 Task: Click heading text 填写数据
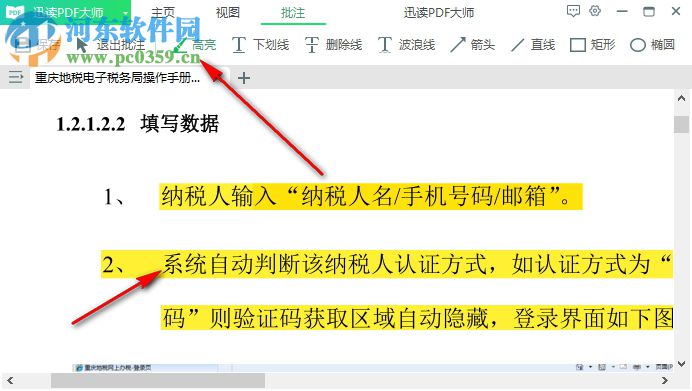click(x=180, y=124)
